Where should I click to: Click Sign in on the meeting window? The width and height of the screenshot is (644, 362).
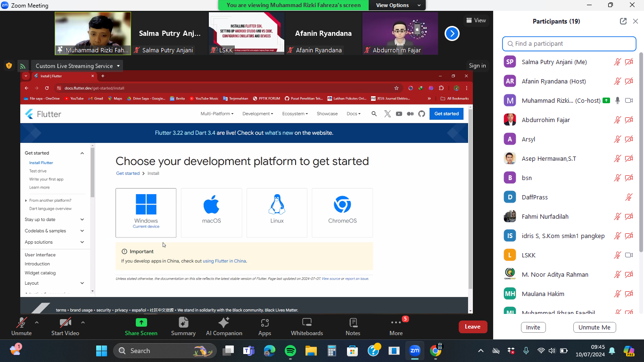tap(477, 66)
